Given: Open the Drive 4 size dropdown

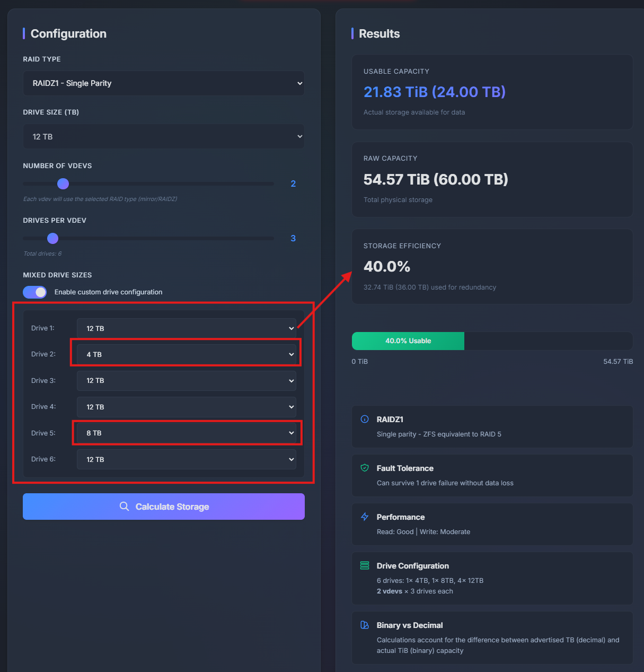Looking at the screenshot, I should tap(186, 407).
